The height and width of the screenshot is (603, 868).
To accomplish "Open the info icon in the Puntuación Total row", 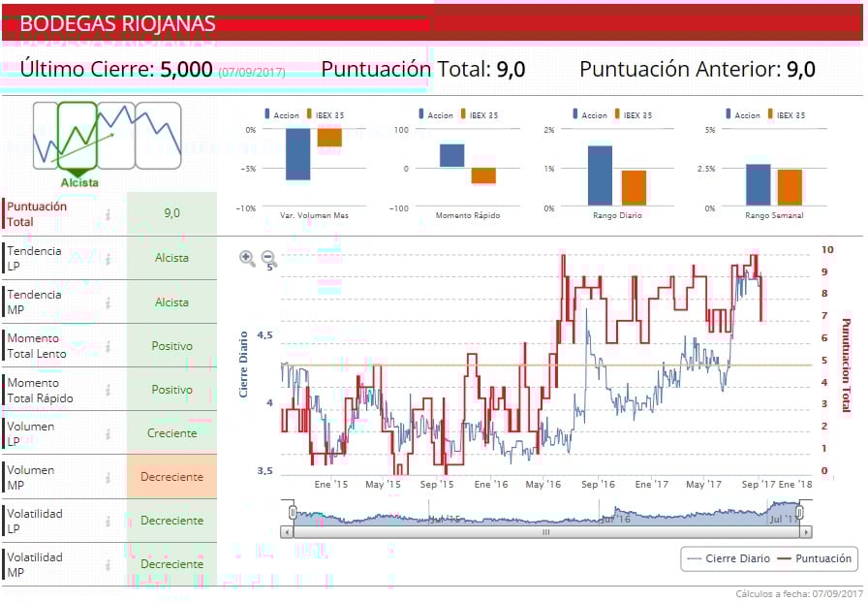I will [108, 214].
